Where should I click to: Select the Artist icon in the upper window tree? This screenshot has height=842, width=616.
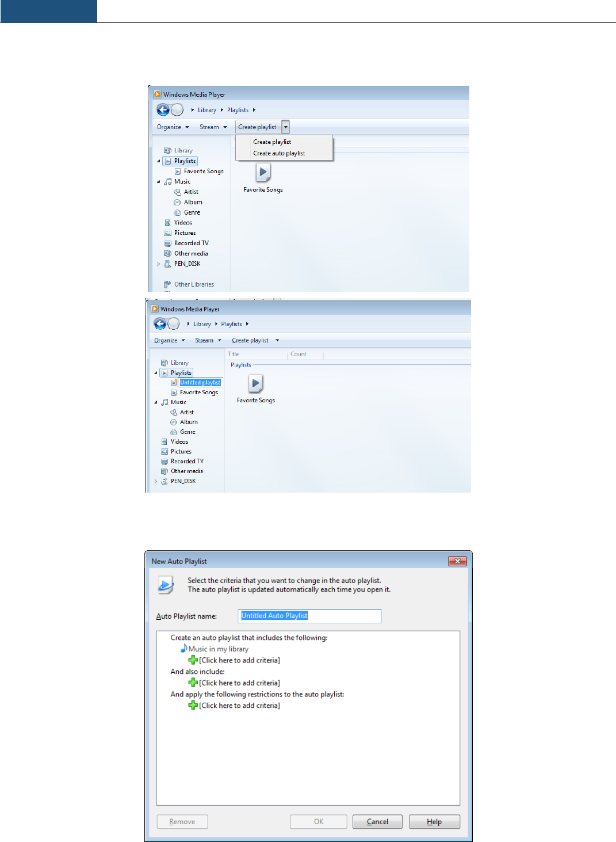coord(177,192)
